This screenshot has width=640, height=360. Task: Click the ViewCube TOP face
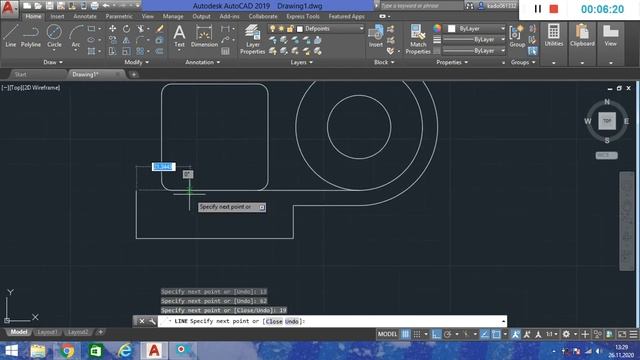(x=607, y=121)
